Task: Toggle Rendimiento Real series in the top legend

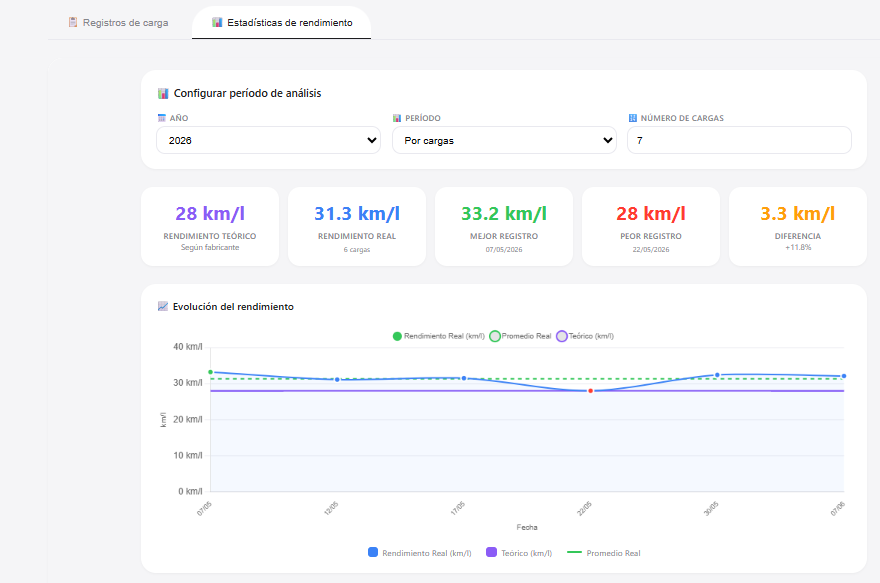Action: 438,336
